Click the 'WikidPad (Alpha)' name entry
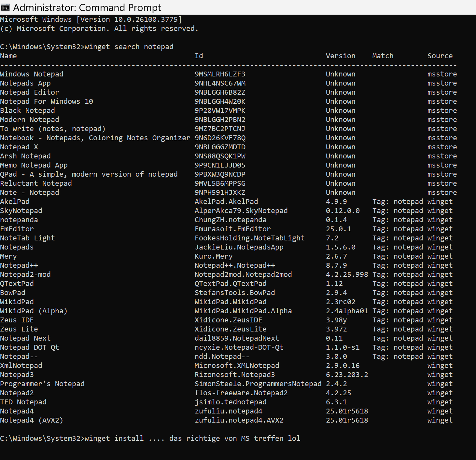 click(34, 311)
